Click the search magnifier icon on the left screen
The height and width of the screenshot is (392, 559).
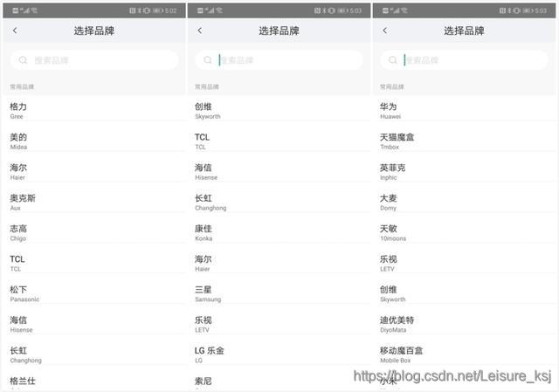tap(23, 60)
